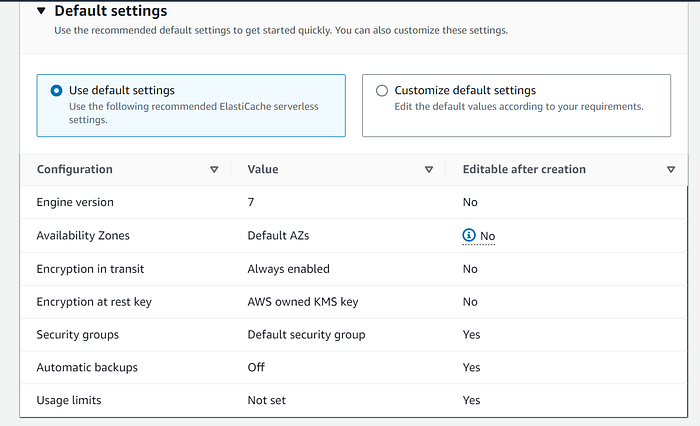The height and width of the screenshot is (426, 700).
Task: Sort by the Value column arrow
Action: pyautogui.click(x=429, y=170)
